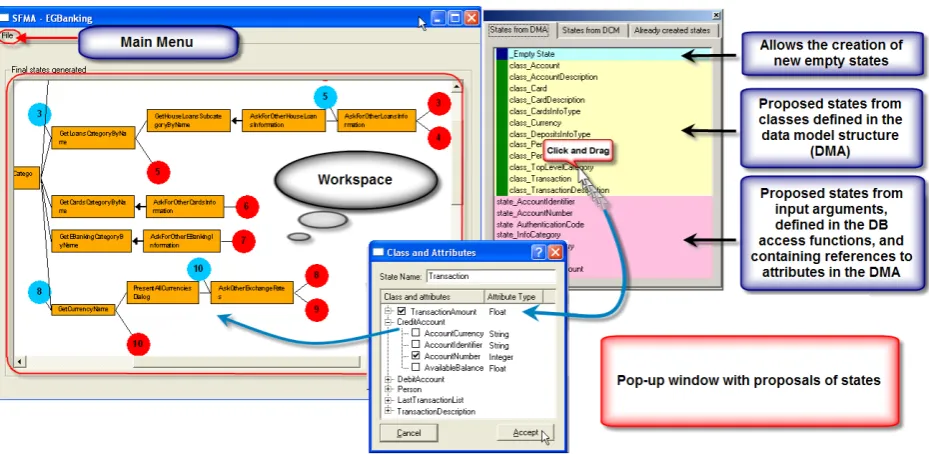Click the help question mark in Class and Attributes
Screen dimensions: 929x454
[x=538, y=252]
